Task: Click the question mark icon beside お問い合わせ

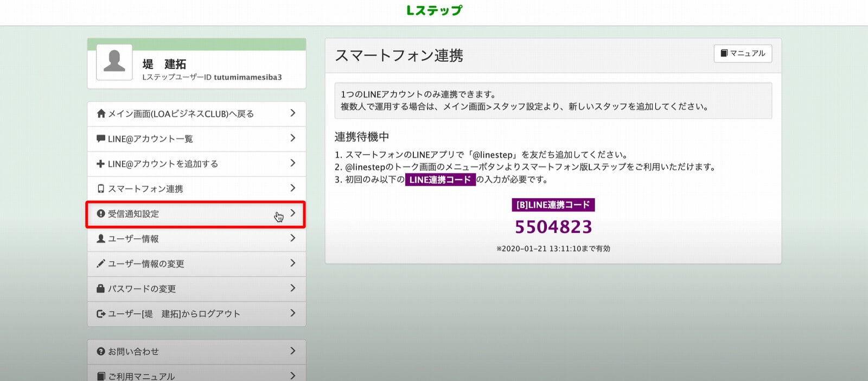Action: coord(101,351)
